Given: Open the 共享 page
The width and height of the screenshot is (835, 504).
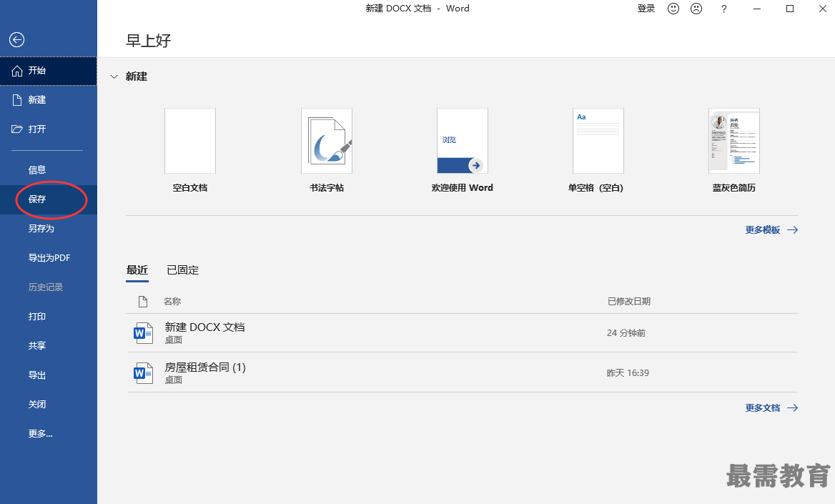Looking at the screenshot, I should coord(49,346).
